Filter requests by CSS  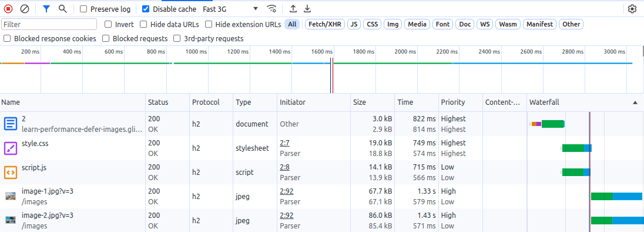pos(372,24)
